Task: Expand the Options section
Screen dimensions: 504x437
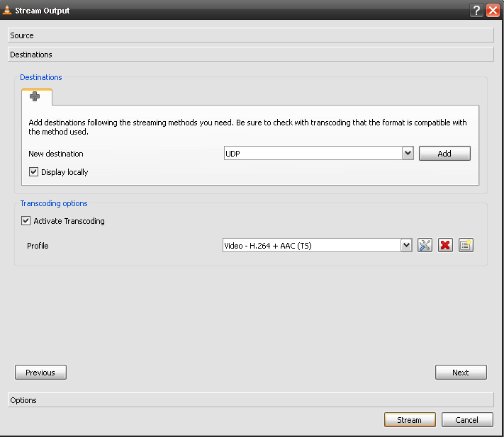Action: (251, 400)
